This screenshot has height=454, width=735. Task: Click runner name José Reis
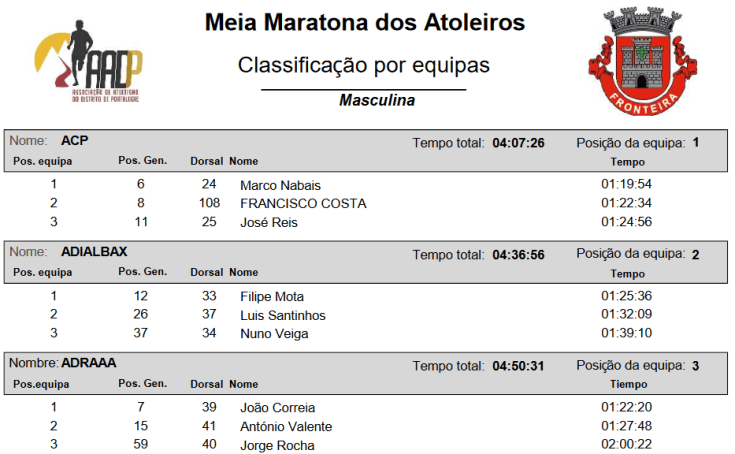(x=269, y=222)
